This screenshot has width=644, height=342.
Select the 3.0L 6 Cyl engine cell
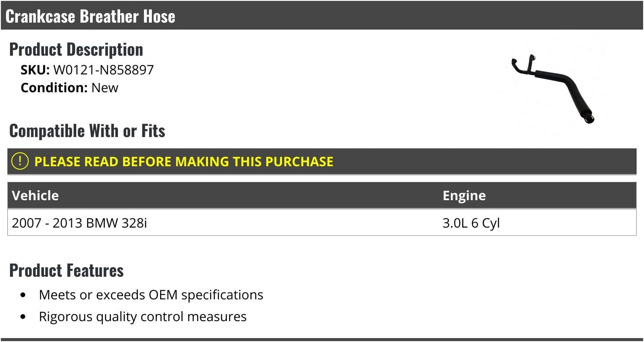pos(471,223)
